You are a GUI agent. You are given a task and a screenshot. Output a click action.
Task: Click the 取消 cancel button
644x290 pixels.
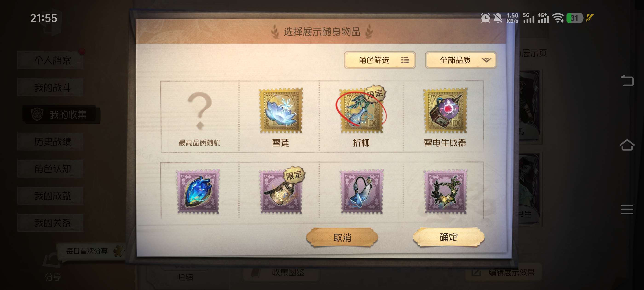(342, 237)
